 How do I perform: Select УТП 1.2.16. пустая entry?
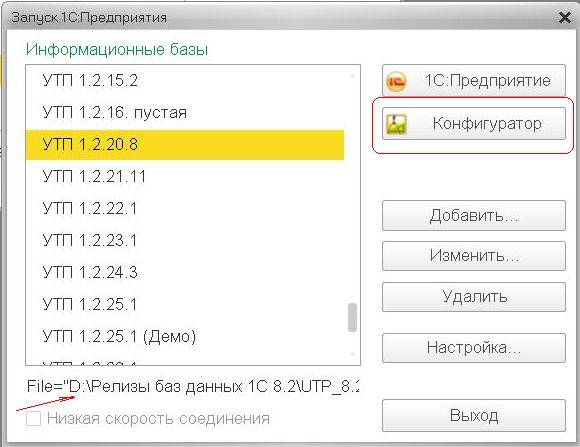tap(185, 112)
